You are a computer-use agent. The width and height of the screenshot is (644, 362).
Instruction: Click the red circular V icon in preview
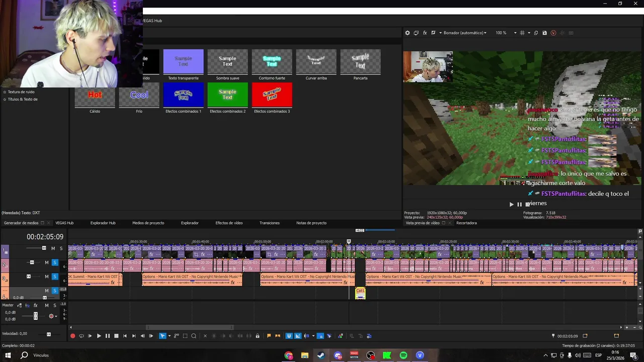tap(553, 33)
